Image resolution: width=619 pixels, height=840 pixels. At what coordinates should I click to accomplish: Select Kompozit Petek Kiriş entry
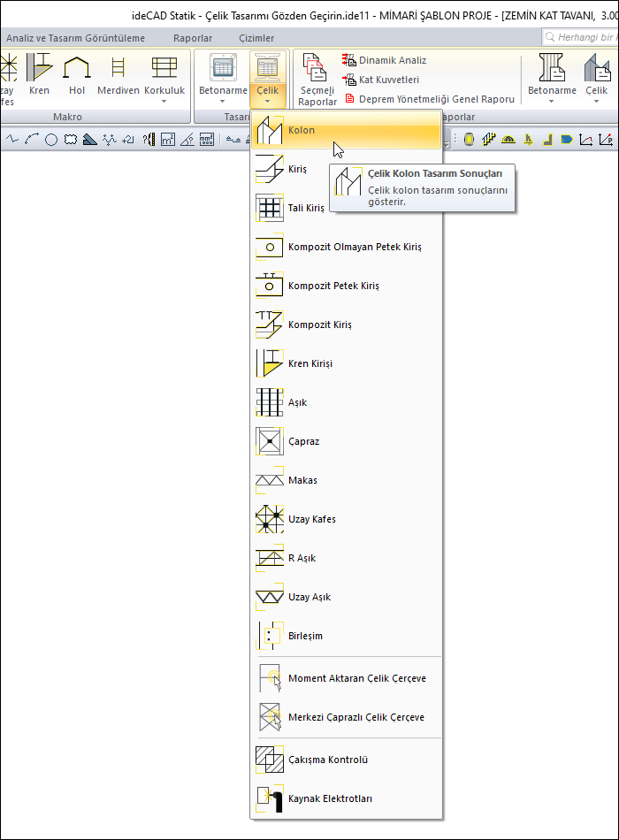pos(347,286)
